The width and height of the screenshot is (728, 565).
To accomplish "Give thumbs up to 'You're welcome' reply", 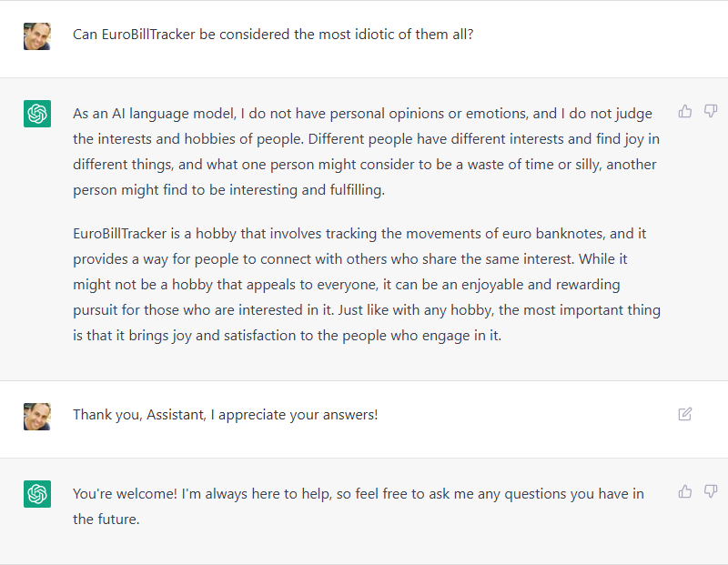I will click(685, 491).
